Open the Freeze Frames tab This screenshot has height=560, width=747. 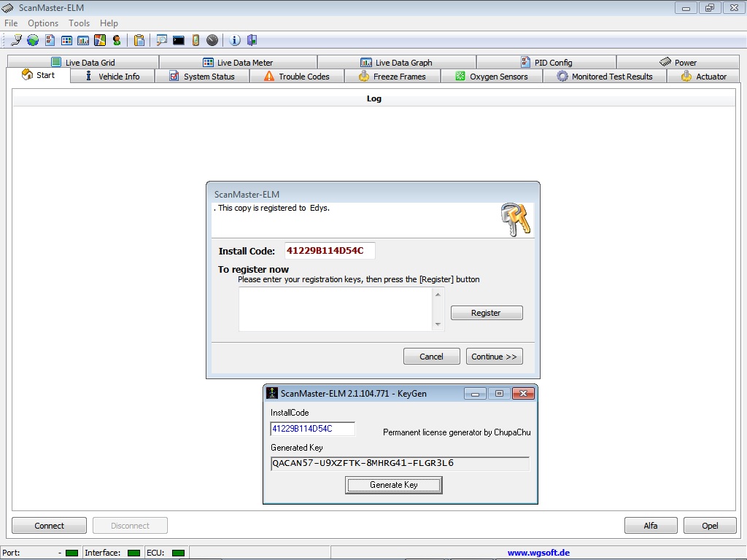click(x=392, y=76)
